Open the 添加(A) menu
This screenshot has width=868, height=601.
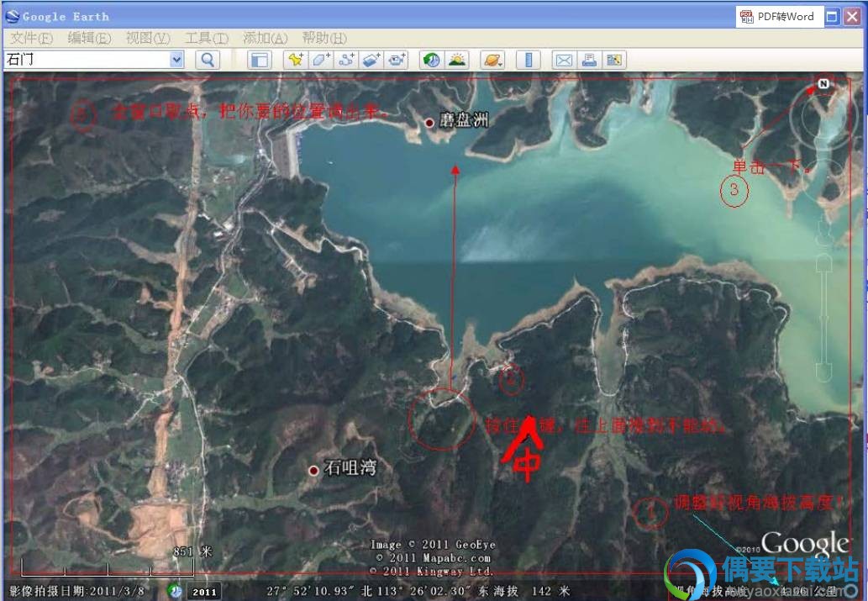click(x=266, y=38)
